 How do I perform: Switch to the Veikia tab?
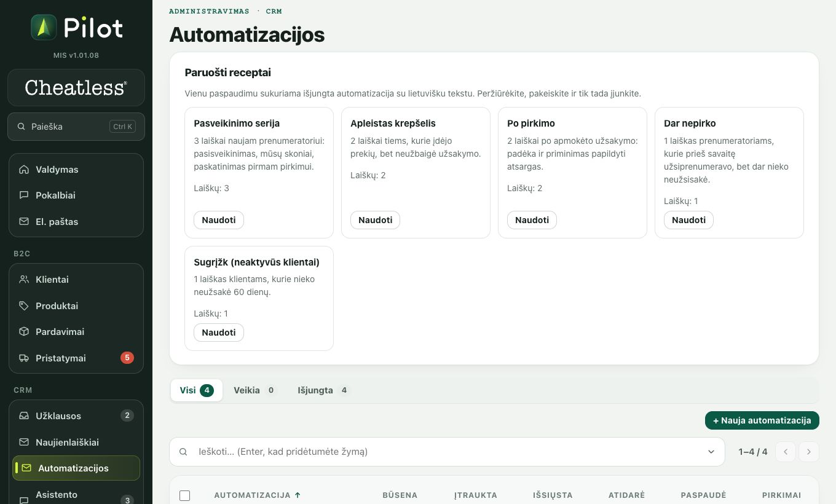(x=255, y=390)
